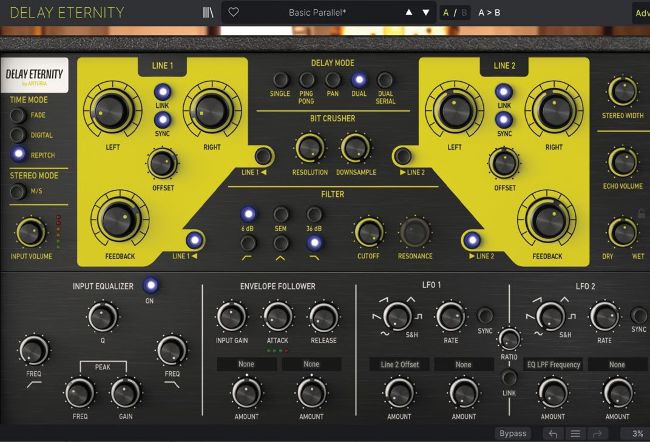Click the LFO Ratio knob
650x442 pixels.
point(509,339)
